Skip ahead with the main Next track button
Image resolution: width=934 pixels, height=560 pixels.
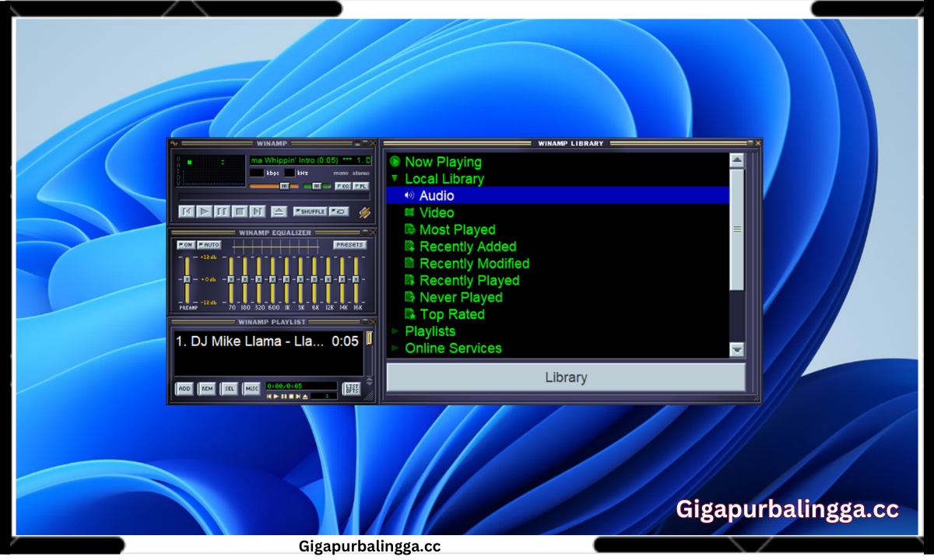(258, 212)
